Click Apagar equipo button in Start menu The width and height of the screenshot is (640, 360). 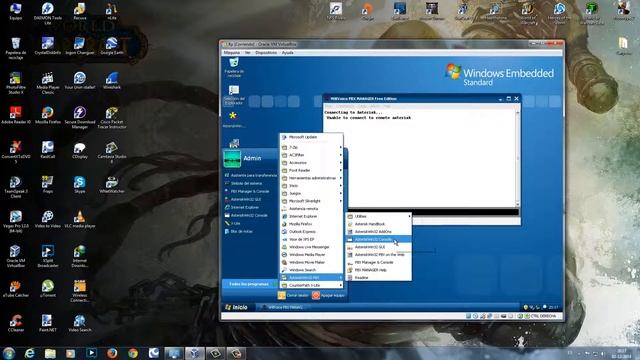point(329,295)
